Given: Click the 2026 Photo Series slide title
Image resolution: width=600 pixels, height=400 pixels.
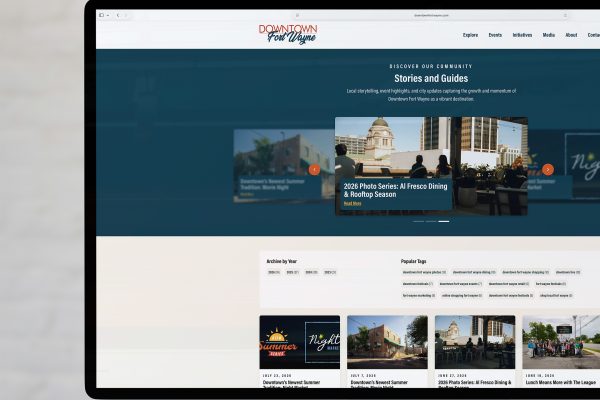Looking at the screenshot, I should (x=395, y=190).
